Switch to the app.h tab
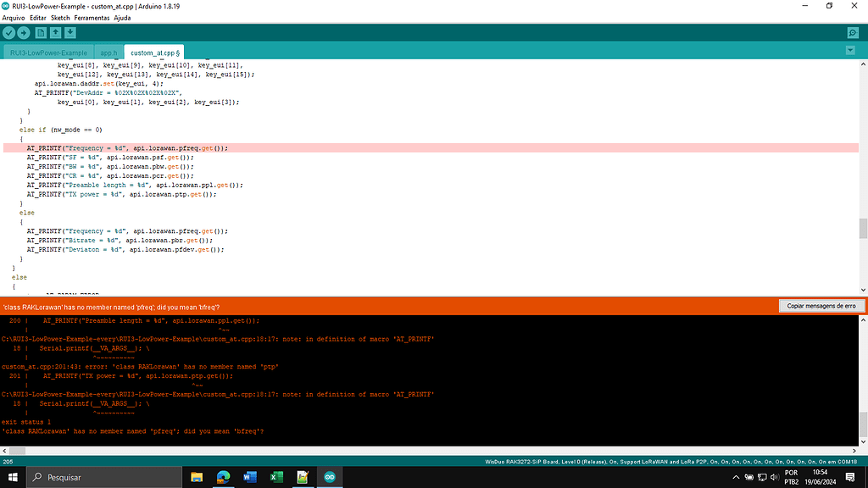 pyautogui.click(x=108, y=53)
